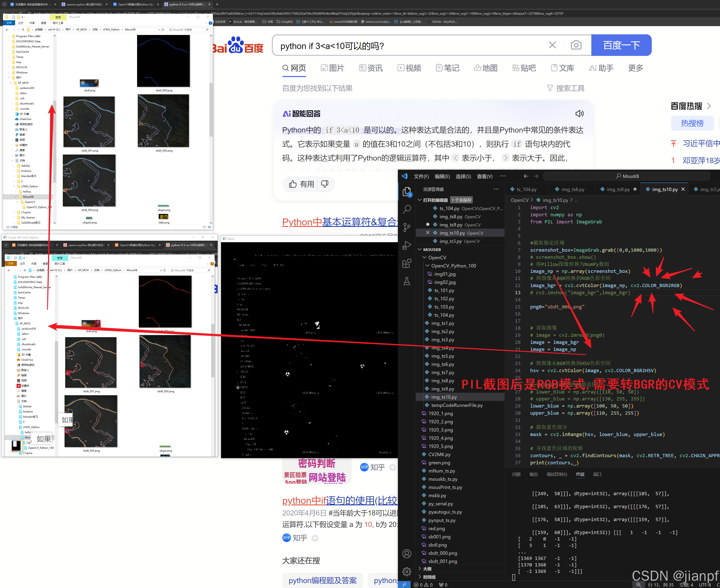Click Baidu camera image-search icon

[x=576, y=45]
